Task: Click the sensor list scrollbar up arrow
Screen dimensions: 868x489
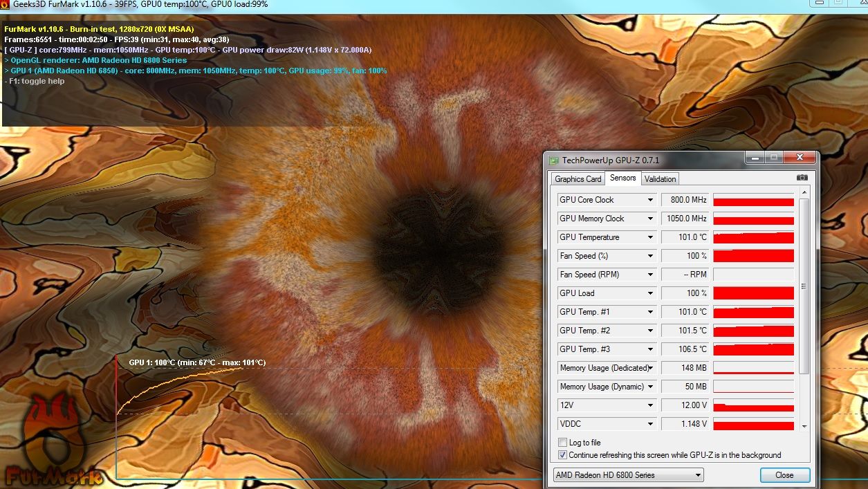Action: point(804,193)
